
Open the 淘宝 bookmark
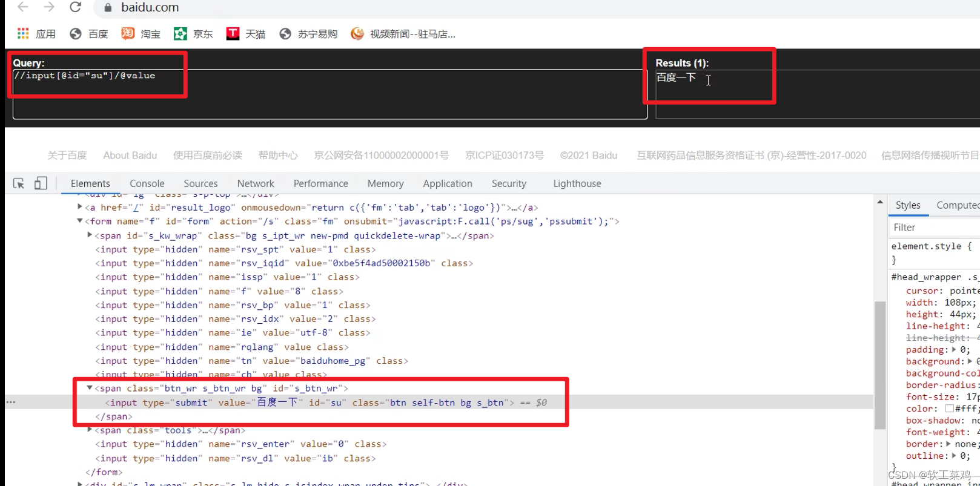pyautogui.click(x=141, y=34)
